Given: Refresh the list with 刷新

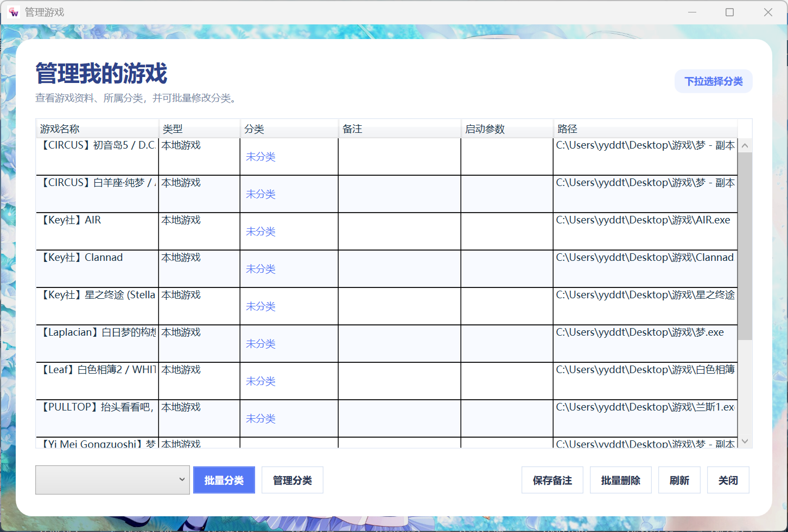Looking at the screenshot, I should click(x=679, y=480).
